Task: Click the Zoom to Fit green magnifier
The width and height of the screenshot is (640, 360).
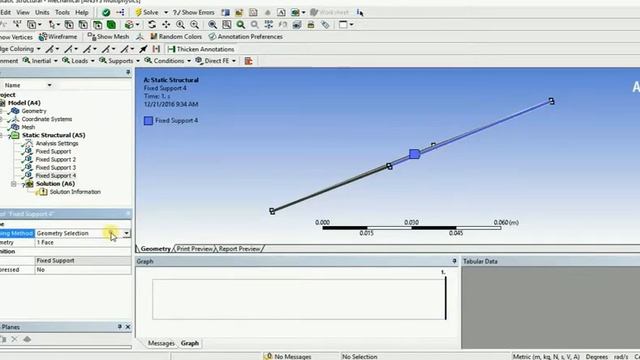Action: point(241,25)
